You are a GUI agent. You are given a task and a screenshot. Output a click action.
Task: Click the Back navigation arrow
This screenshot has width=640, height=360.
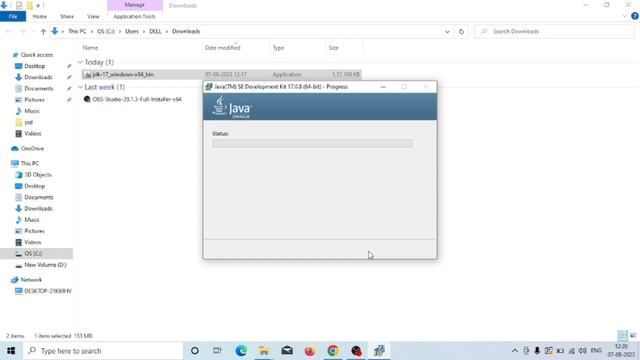(9, 31)
